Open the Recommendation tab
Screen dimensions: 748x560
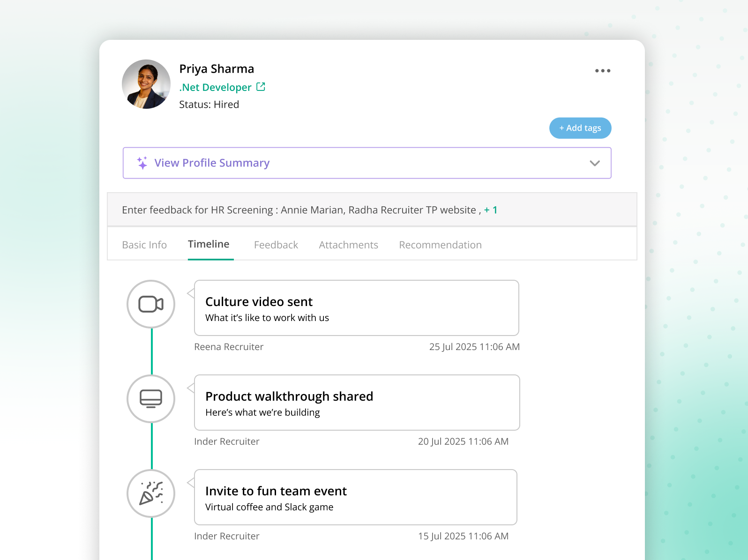click(x=440, y=245)
